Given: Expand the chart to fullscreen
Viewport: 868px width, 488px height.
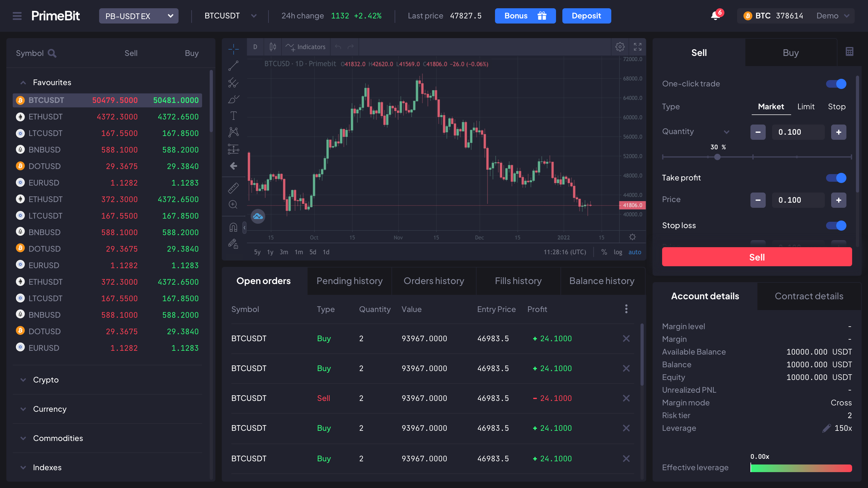Looking at the screenshot, I should [x=637, y=47].
